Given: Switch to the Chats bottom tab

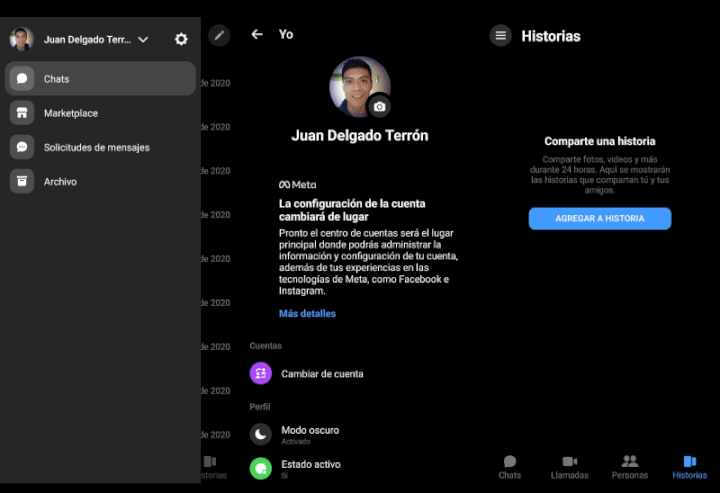Looking at the screenshot, I should [510, 467].
